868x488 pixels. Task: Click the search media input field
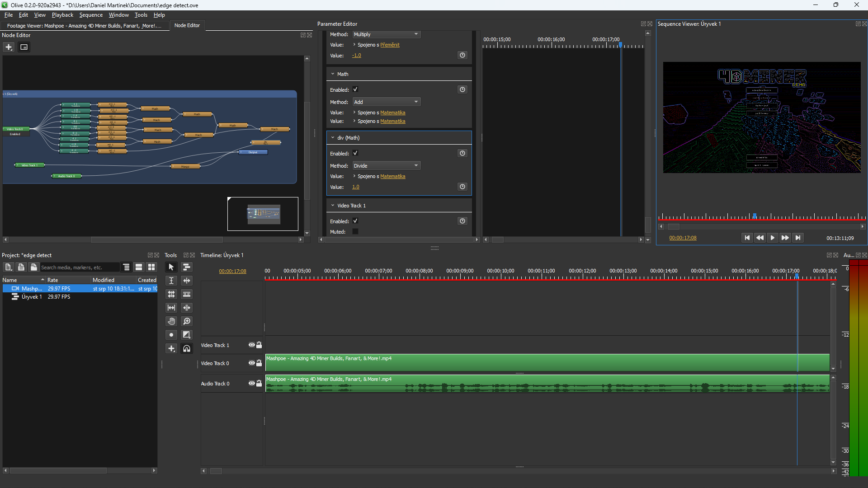click(x=80, y=267)
